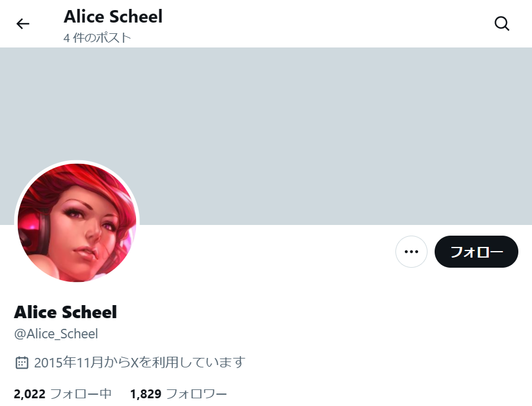Screen dimensions: 532x406
Task: Open search with the magnifier icon
Action: pyautogui.click(x=502, y=24)
